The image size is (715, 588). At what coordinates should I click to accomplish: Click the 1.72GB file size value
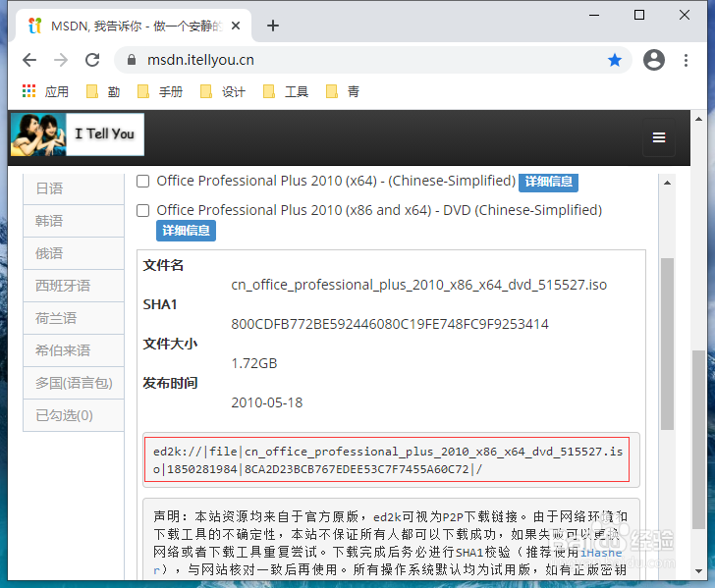click(254, 363)
